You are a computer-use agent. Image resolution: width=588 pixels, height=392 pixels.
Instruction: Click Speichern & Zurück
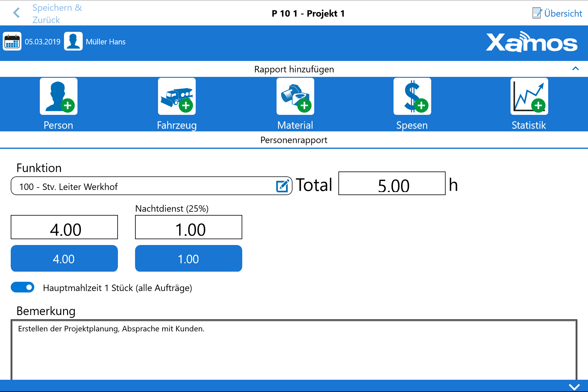pyautogui.click(x=57, y=13)
